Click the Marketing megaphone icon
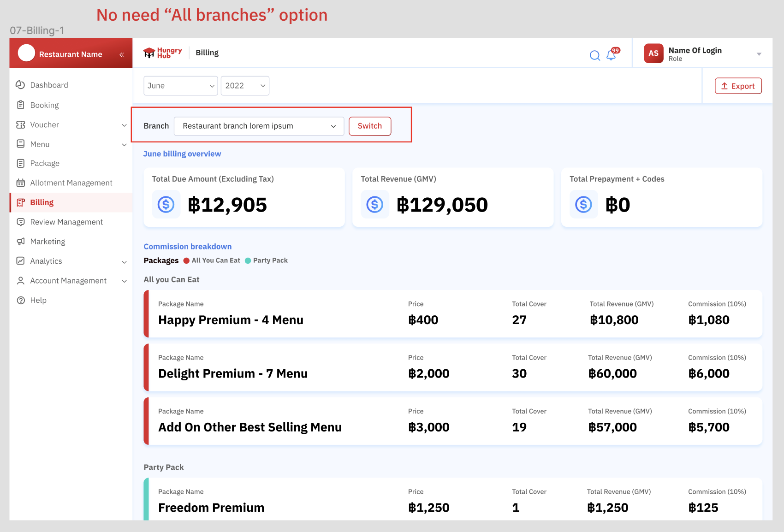The width and height of the screenshot is (784, 532). tap(20, 242)
